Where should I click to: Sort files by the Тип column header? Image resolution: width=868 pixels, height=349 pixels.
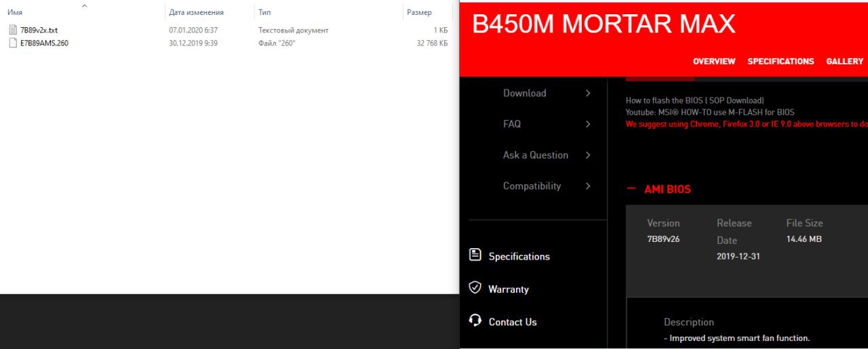coord(264,12)
